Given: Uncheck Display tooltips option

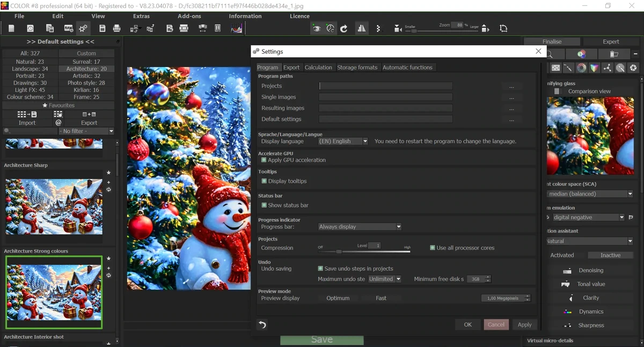Looking at the screenshot, I should coord(264,181).
